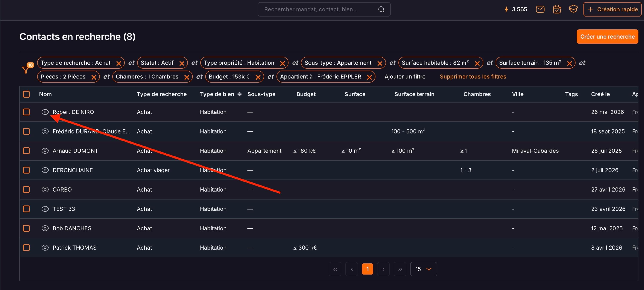Go to last page double arrow
This screenshot has width=644, height=290.
click(400, 269)
